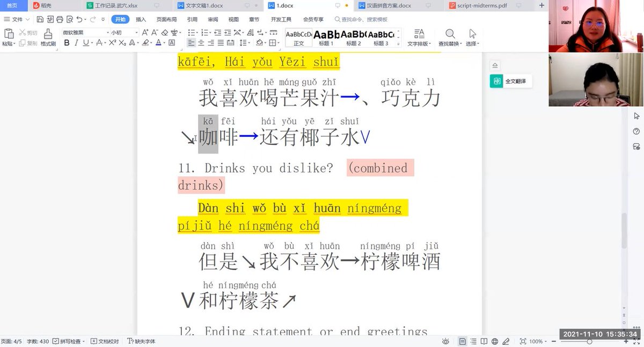Click the Print icon in quick access bar
644x347 pixels.
click(59, 18)
